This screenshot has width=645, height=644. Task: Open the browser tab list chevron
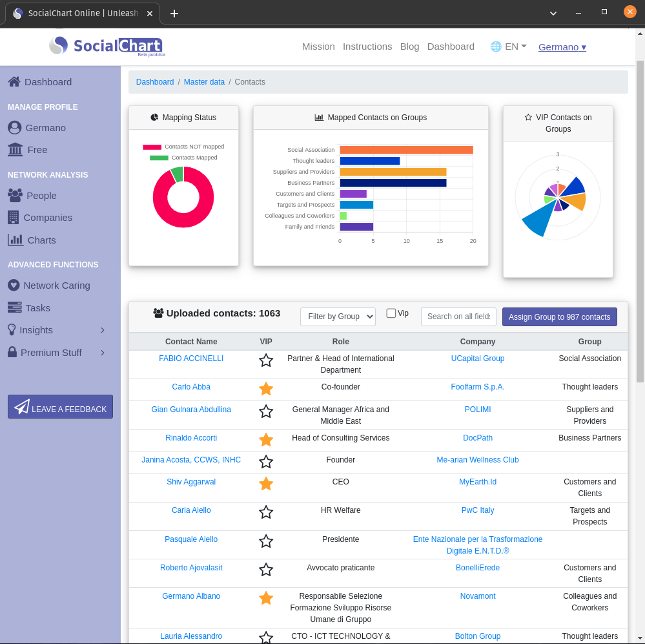[553, 14]
